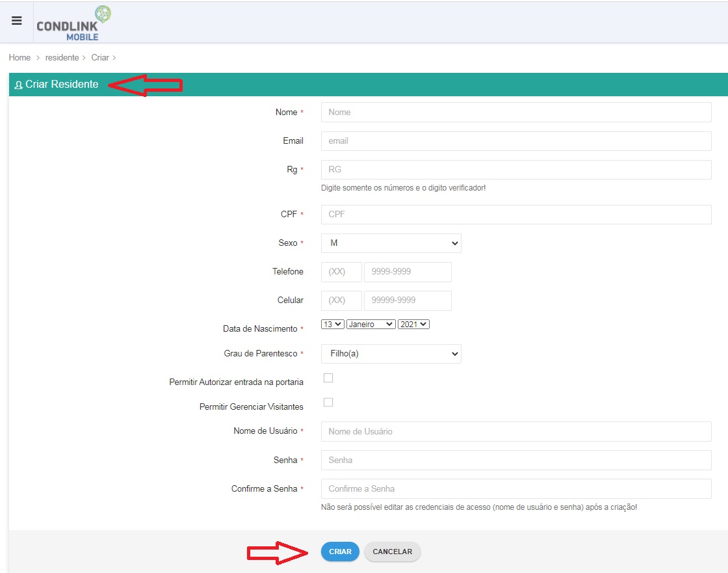728x573 pixels.
Task: Click the blue CRIAR button
Action: tap(341, 552)
